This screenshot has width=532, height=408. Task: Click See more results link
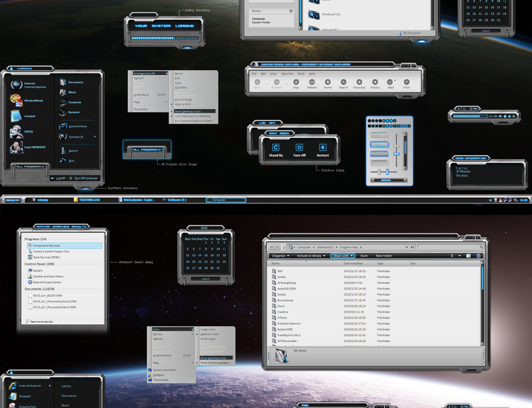[41, 322]
